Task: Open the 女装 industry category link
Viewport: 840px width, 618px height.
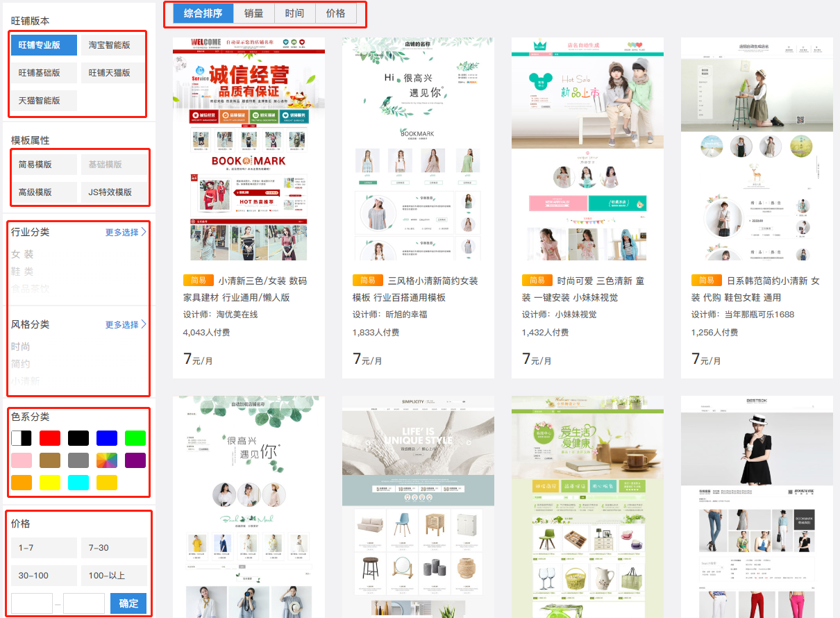Action: coord(24,253)
